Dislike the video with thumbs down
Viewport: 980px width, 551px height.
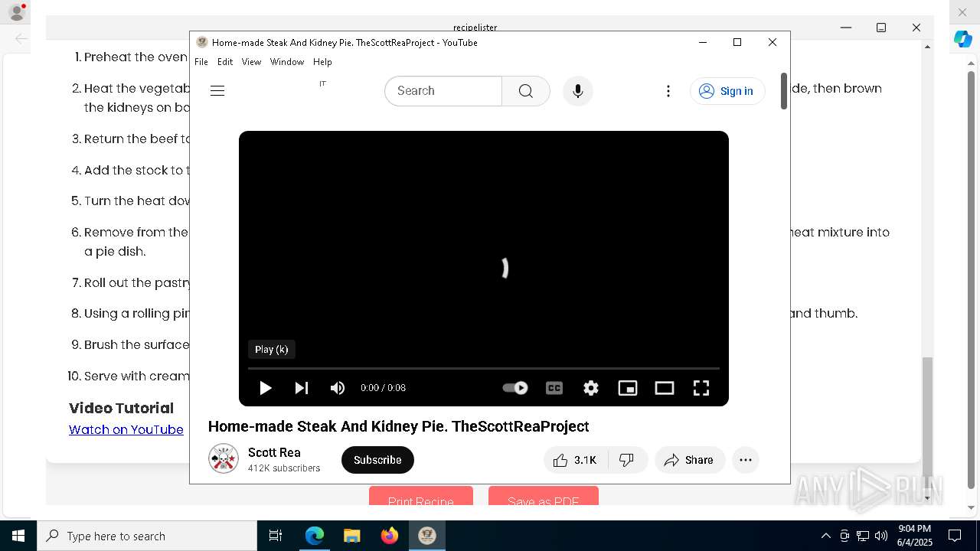[627, 460]
